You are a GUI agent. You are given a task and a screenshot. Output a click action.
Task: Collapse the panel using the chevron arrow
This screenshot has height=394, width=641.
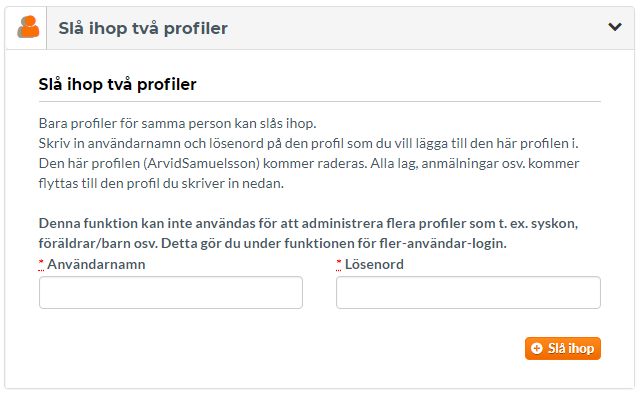point(615,27)
